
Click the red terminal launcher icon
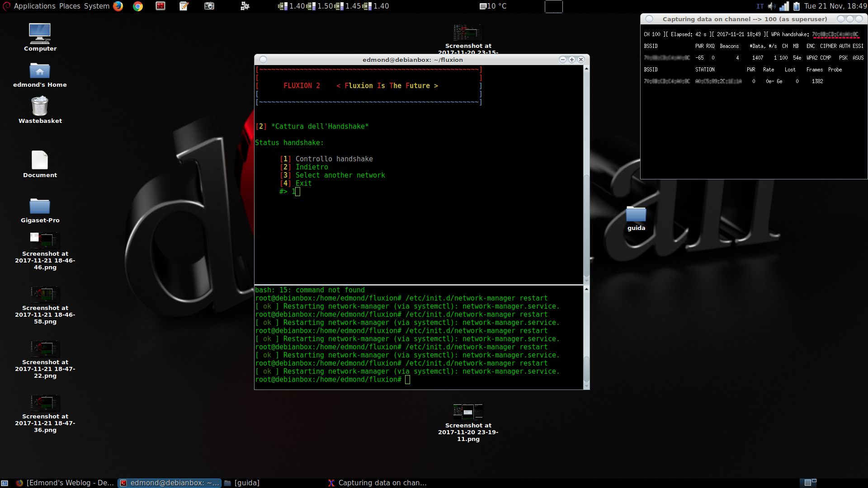coord(160,6)
